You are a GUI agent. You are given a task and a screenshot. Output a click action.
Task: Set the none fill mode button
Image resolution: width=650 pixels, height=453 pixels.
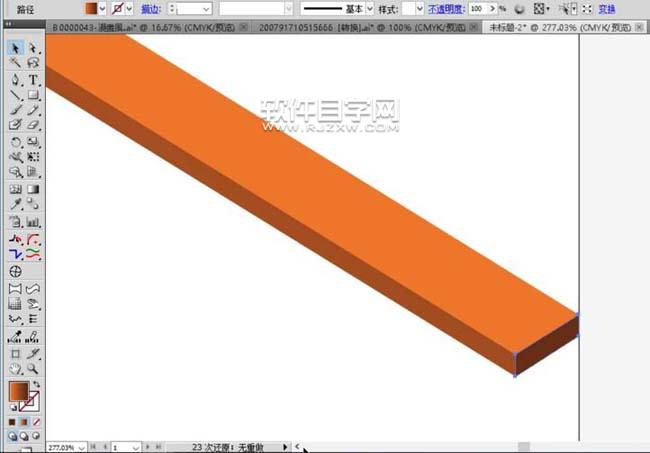point(36,422)
